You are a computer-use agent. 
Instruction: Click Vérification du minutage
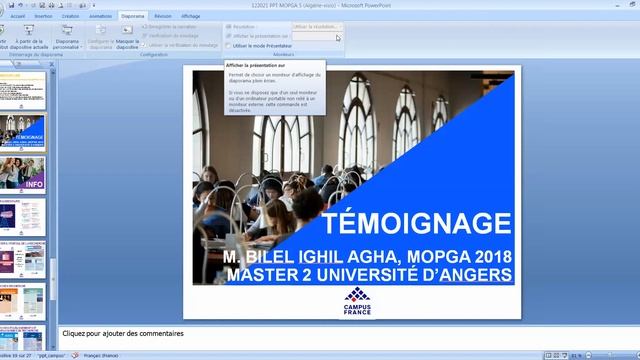(x=170, y=36)
